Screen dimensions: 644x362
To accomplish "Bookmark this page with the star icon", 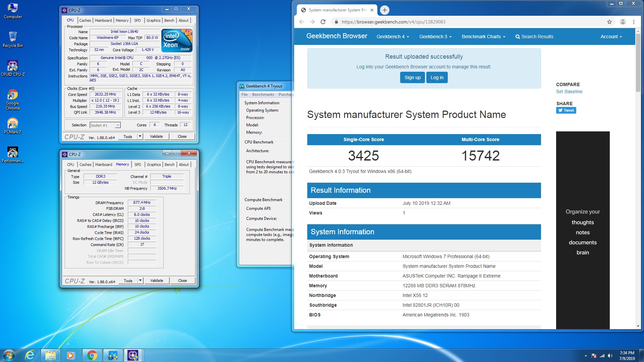I will pos(609,22).
